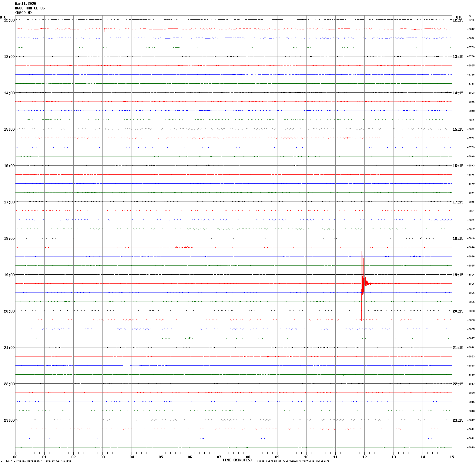Screen dimensions: 476x465
Task: Click the 23:00 UTC hour label on left
Action: (x=9, y=420)
